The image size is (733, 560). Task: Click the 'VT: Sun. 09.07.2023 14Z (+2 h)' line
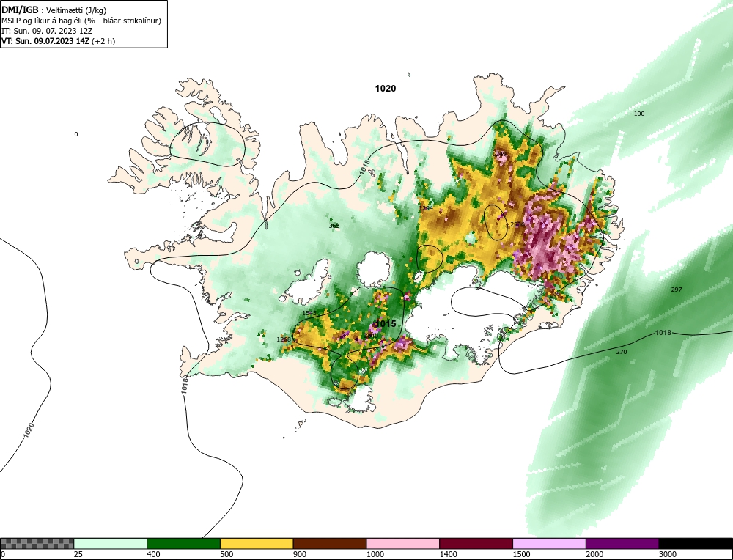(59, 41)
